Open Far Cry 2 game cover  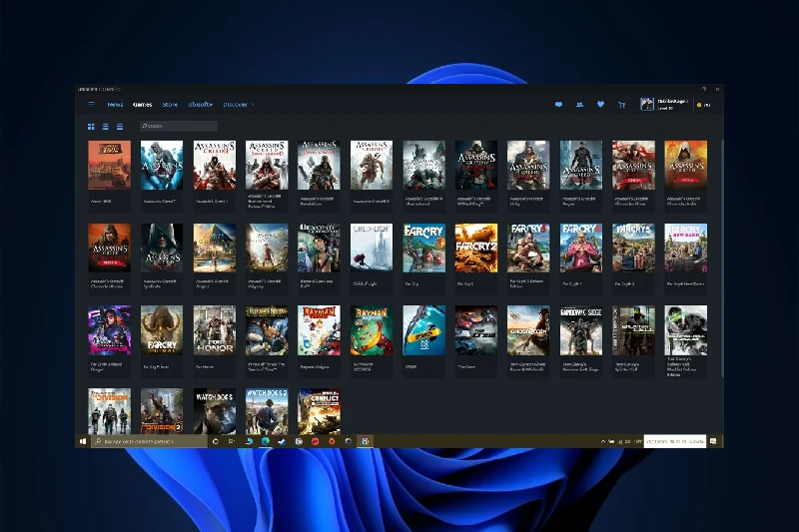475,248
